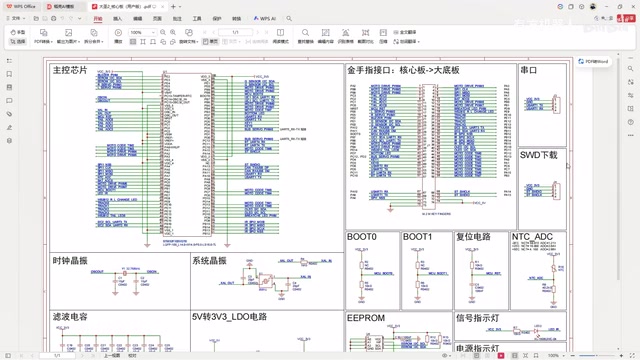Click the PDF to Word (PDF转Word) button
This screenshot has width=640, height=360.
pos(593,62)
